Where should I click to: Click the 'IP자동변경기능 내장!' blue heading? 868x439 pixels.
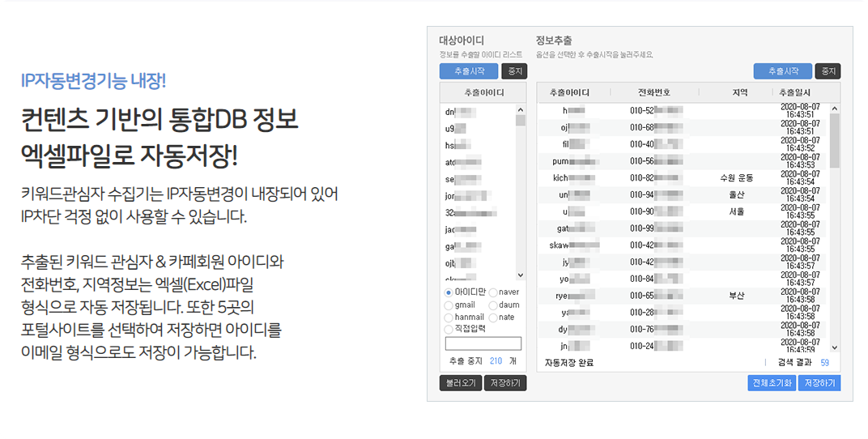(x=94, y=81)
